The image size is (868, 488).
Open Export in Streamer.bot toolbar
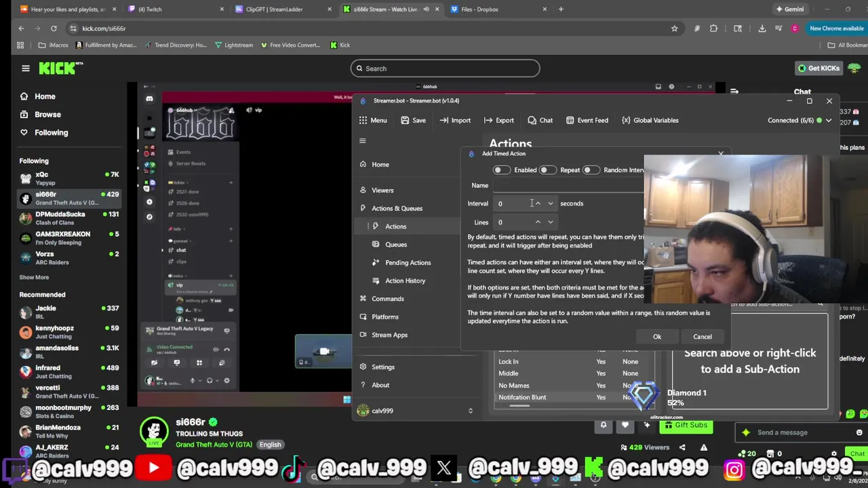tap(498, 121)
